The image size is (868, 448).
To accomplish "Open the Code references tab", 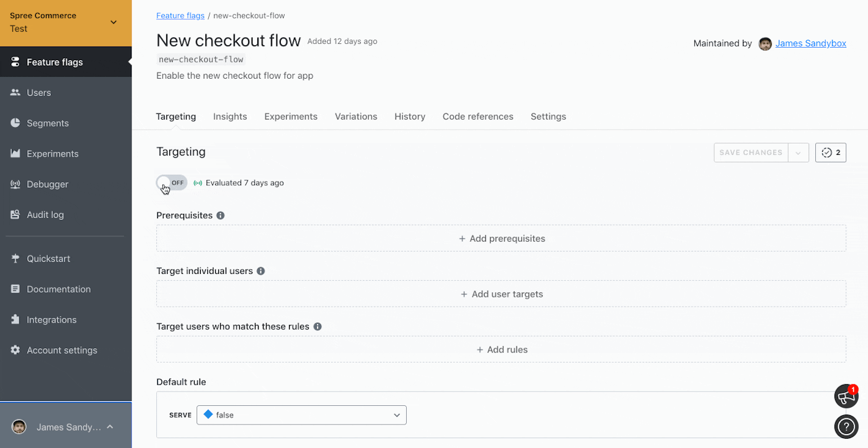I will click(x=477, y=116).
